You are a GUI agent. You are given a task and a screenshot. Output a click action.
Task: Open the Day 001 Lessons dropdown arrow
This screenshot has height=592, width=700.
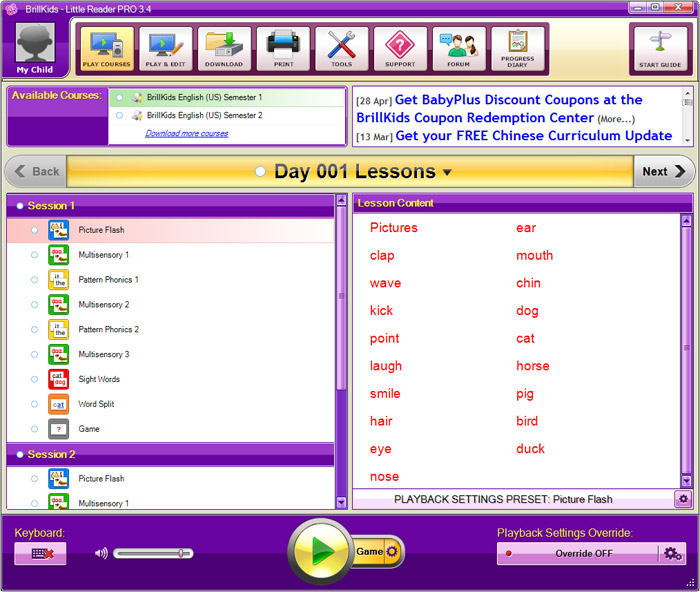pos(447,172)
